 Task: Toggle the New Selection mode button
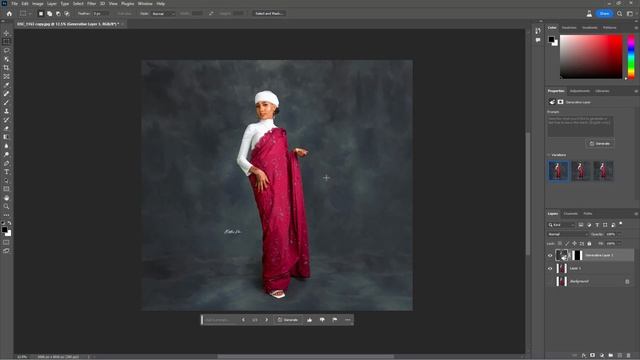(x=41, y=13)
